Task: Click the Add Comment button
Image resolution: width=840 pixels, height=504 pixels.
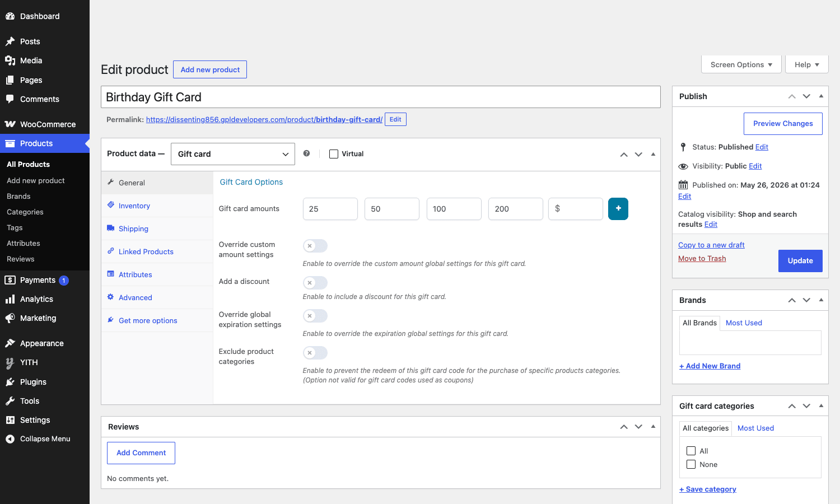Action: (x=141, y=453)
